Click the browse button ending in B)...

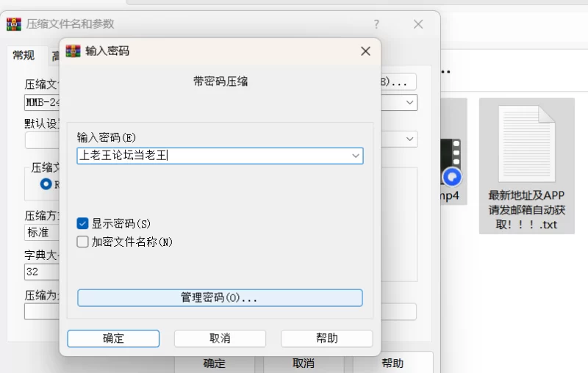tap(398, 82)
